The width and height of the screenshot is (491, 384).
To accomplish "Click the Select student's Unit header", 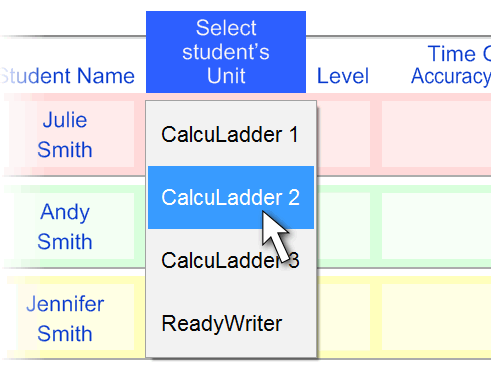I will 226,52.
